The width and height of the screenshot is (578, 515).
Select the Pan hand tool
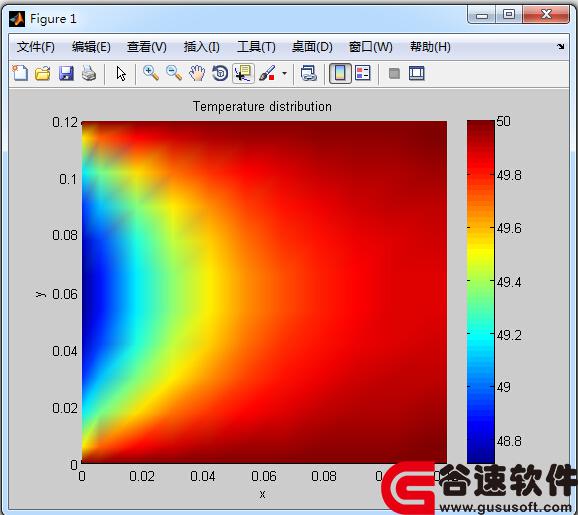(x=197, y=73)
